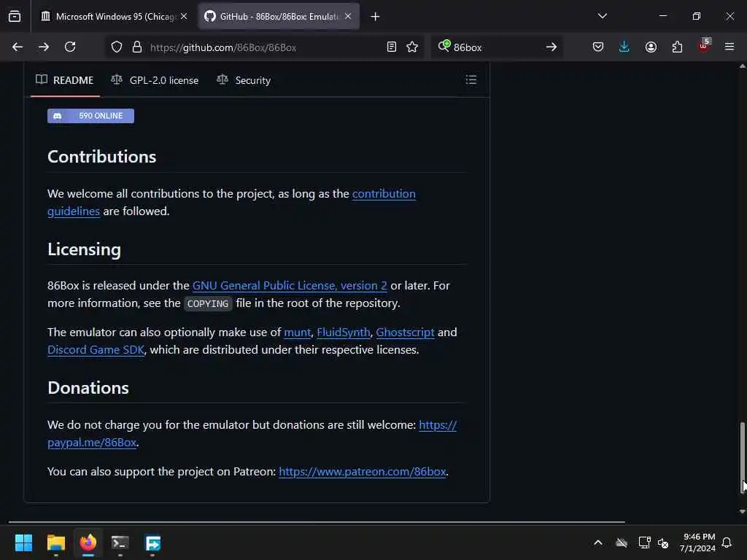Open the Windows Start menu
Screen dimensions: 747x560
tap(23, 542)
